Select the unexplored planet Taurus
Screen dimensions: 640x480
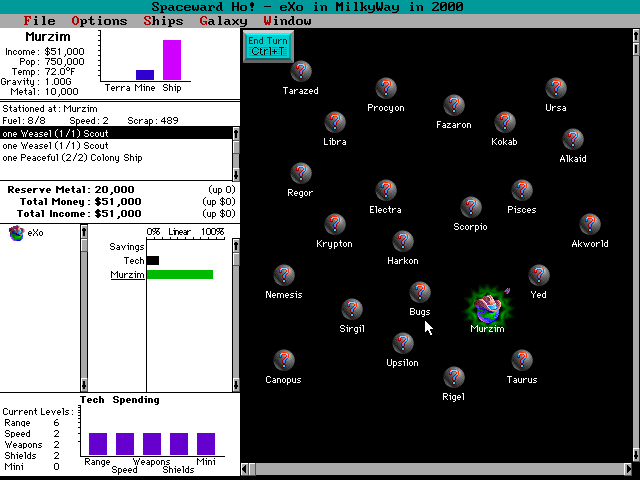coord(522,360)
